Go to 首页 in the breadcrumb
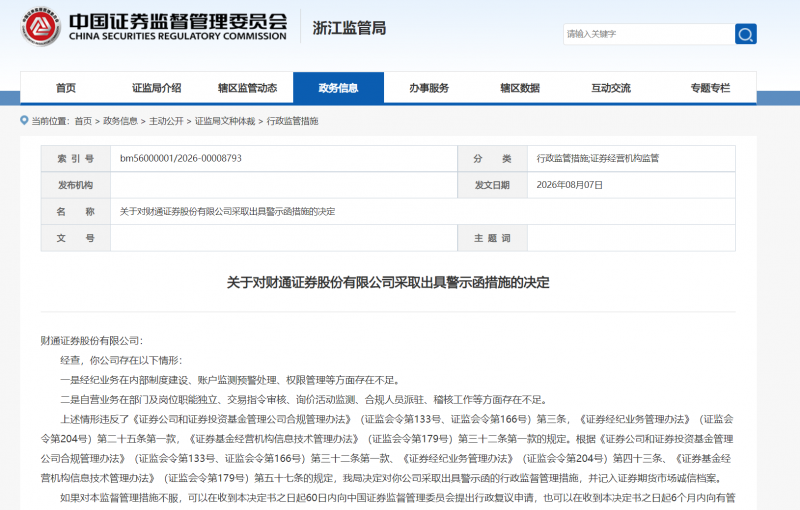Image resolution: width=800 pixels, height=510 pixels. click(x=83, y=121)
